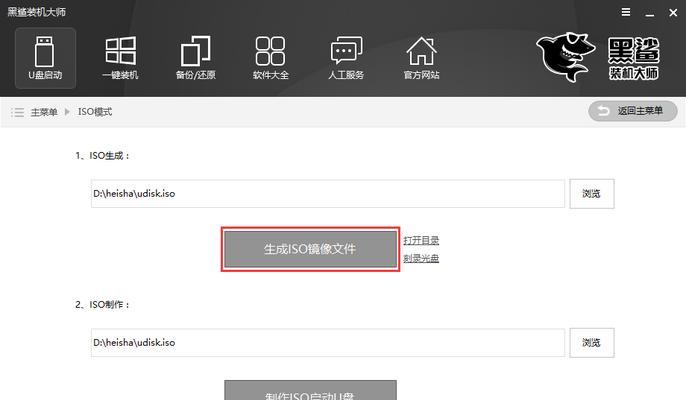Open 备份/还原 section
Viewport: 686px width, 400px height.
(196, 58)
